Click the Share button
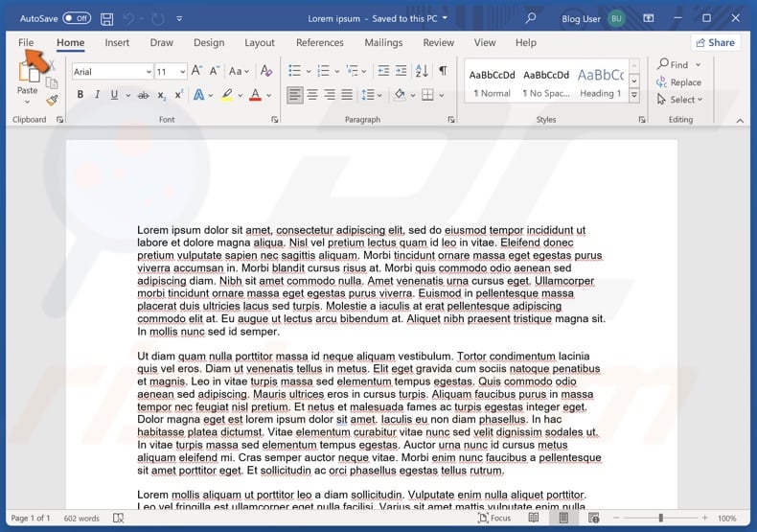The width and height of the screenshot is (757, 532). 716,42
